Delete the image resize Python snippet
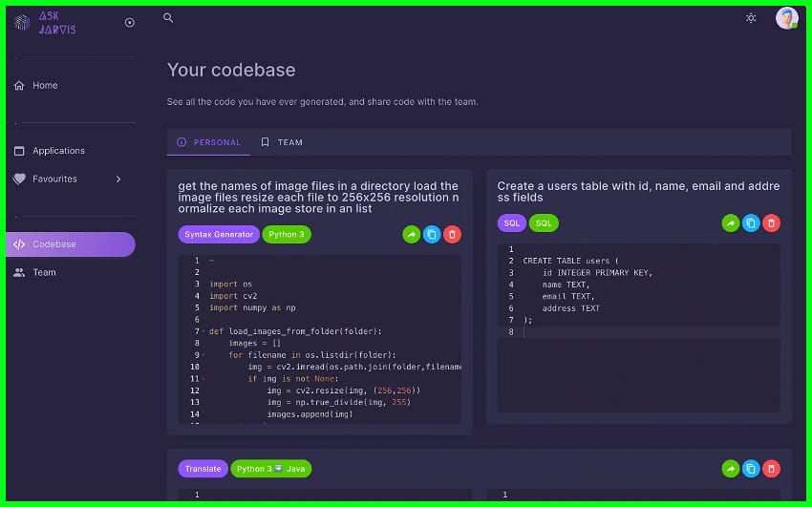The width and height of the screenshot is (812, 507). 453,234
